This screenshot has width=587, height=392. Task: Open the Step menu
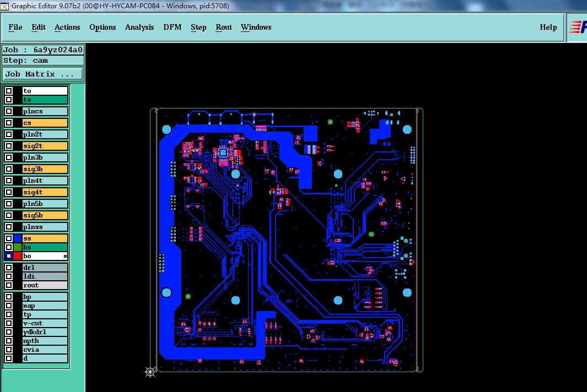click(198, 28)
